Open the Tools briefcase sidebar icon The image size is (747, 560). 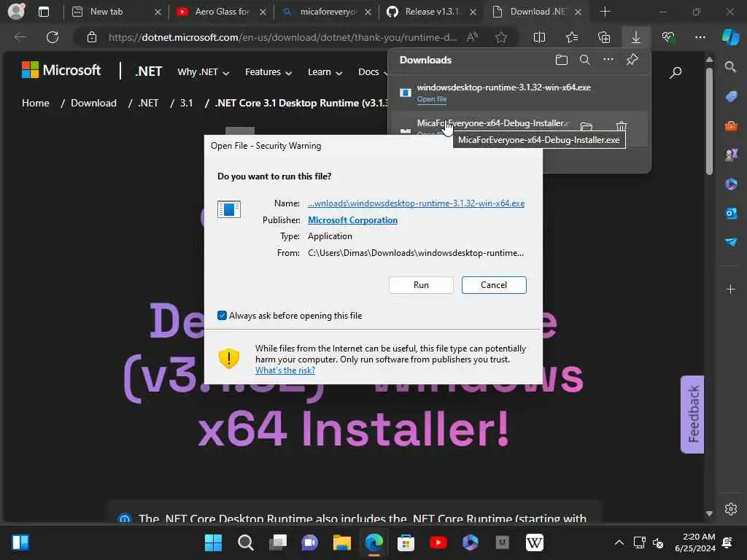click(x=731, y=126)
